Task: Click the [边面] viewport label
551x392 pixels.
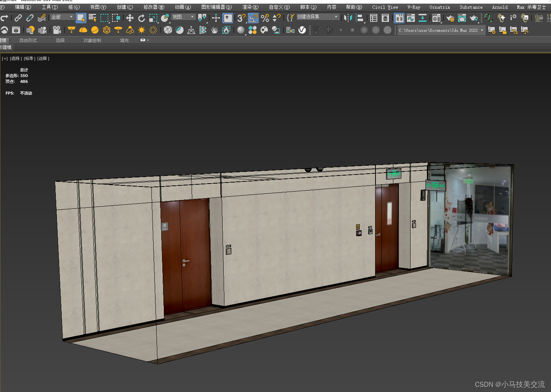Action: click(43, 58)
